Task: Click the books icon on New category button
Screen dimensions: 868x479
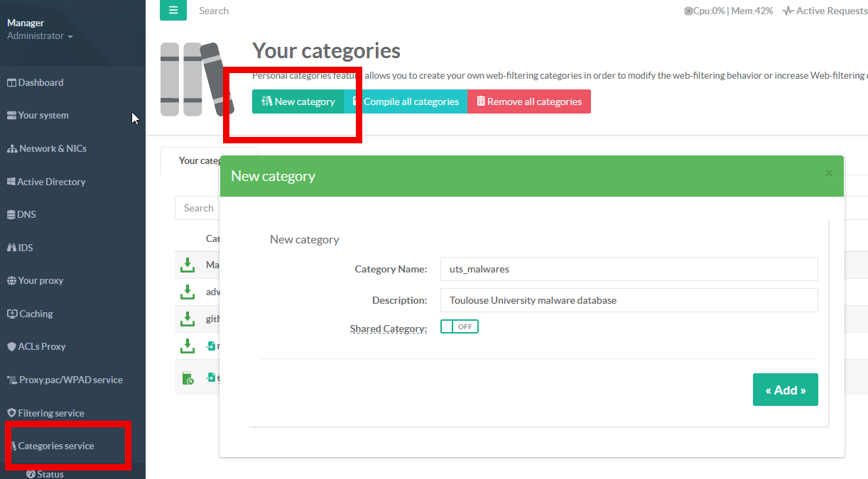Action: pyautogui.click(x=266, y=101)
